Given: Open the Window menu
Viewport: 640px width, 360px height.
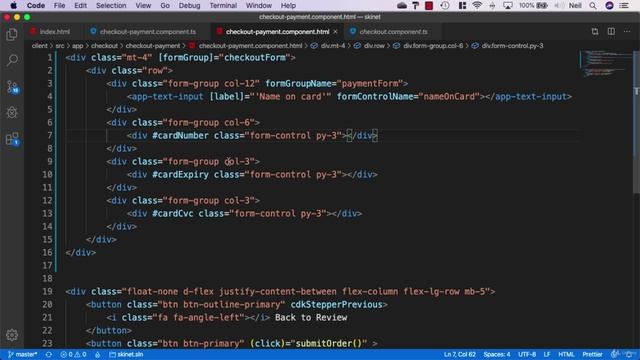Looking at the screenshot, I should (x=258, y=5).
